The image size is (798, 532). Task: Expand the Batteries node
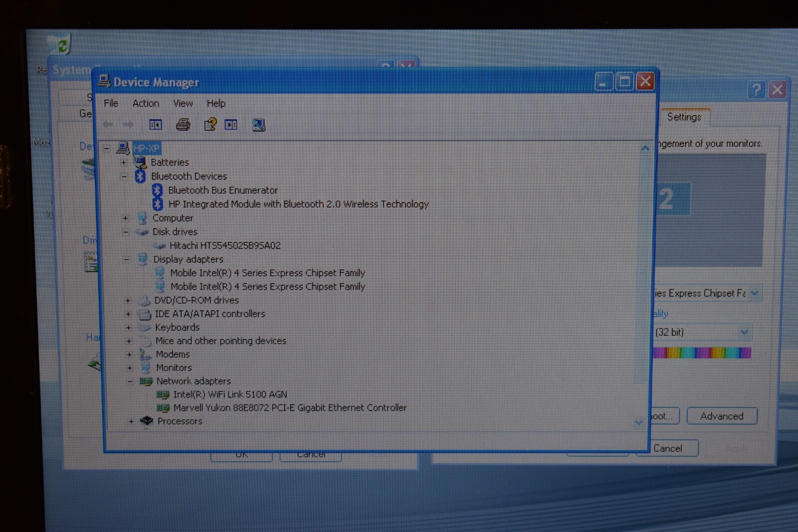pos(124,162)
